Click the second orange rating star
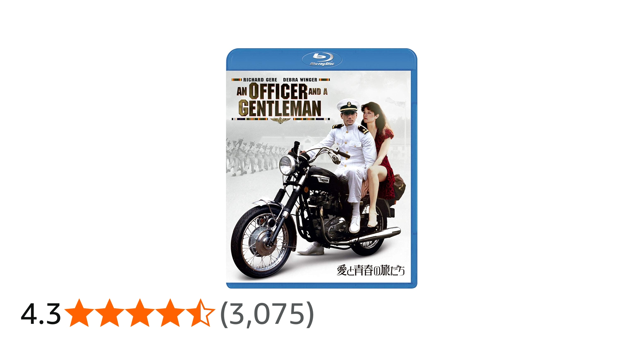 [110, 313]
